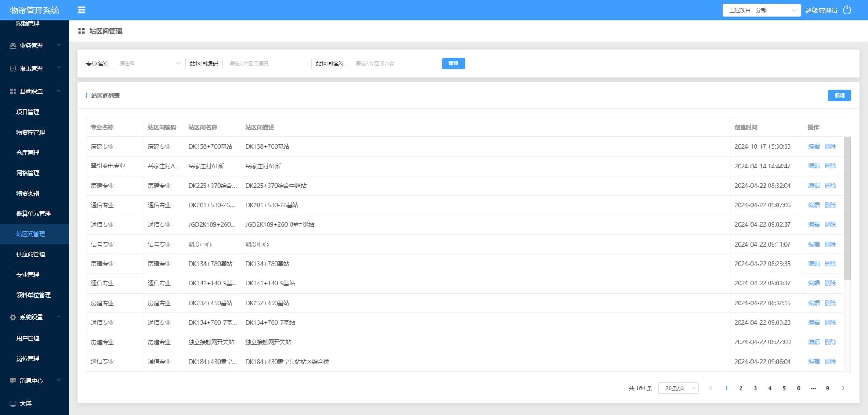Go to 专业管理 in sidebar
Viewport: 868px width, 415px height.
click(28, 275)
